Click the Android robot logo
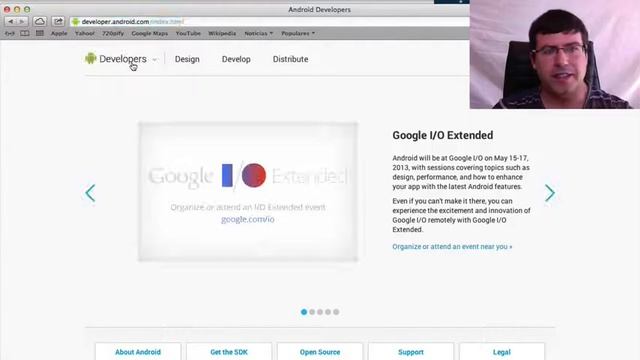 (90, 58)
